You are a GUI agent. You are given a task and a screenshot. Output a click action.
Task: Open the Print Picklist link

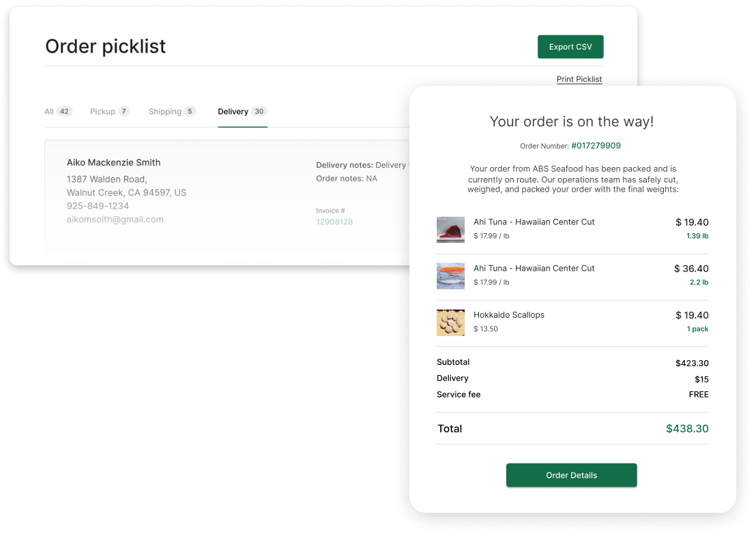579,79
